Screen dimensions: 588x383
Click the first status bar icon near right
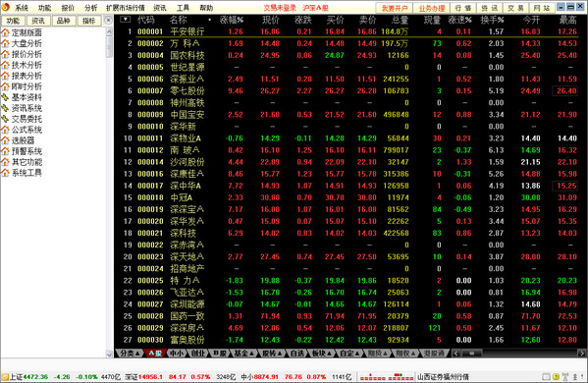pos(547,377)
